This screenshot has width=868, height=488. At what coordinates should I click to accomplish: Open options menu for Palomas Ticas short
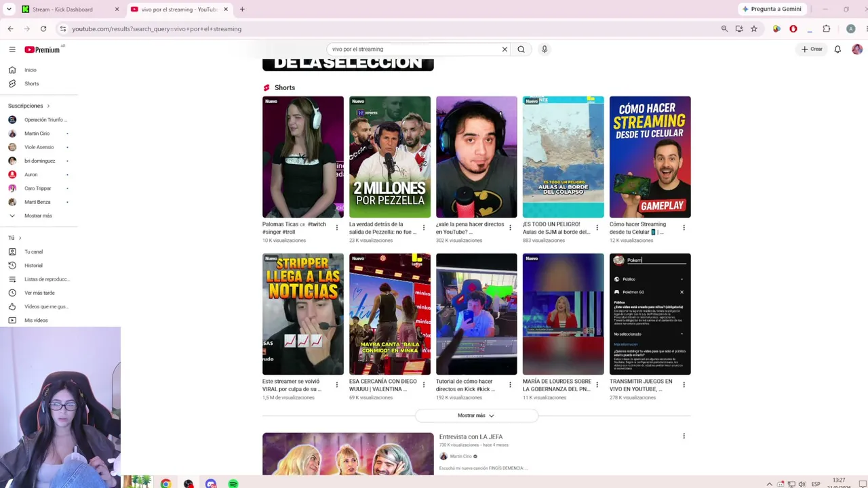[337, 228]
